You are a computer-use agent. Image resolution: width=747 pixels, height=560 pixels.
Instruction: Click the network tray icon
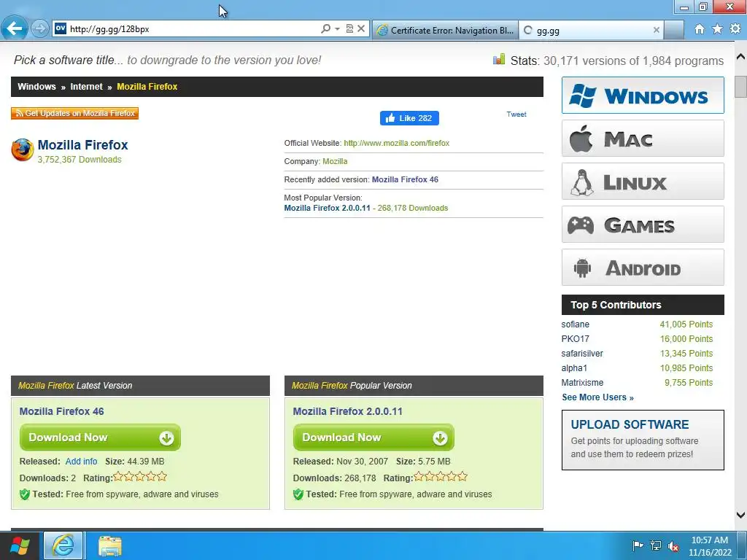656,545
